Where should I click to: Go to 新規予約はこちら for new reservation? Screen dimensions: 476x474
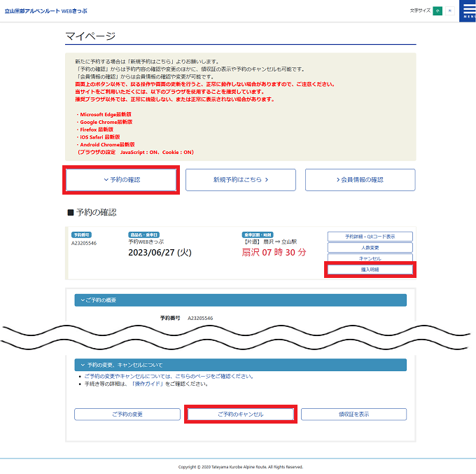click(240, 180)
